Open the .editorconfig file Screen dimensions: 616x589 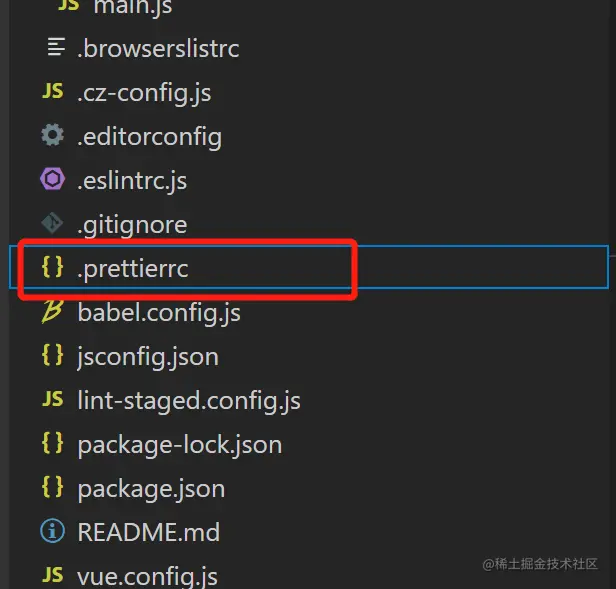(149, 137)
